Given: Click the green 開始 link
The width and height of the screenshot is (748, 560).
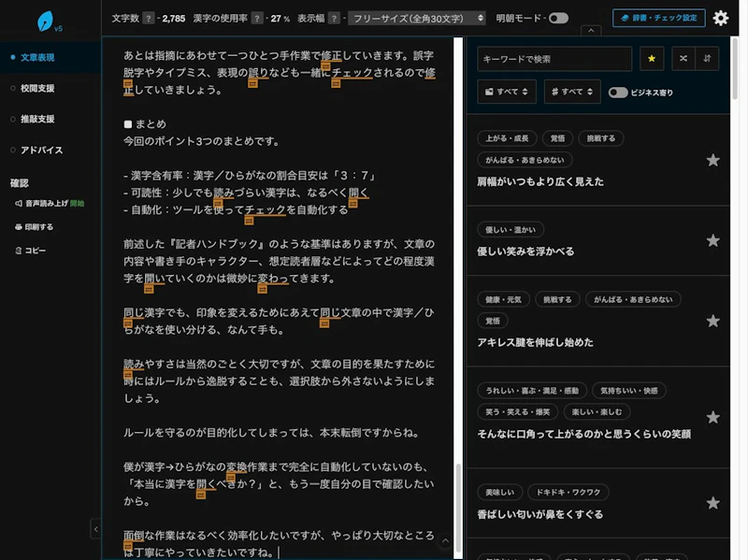Looking at the screenshot, I should pyautogui.click(x=78, y=203).
